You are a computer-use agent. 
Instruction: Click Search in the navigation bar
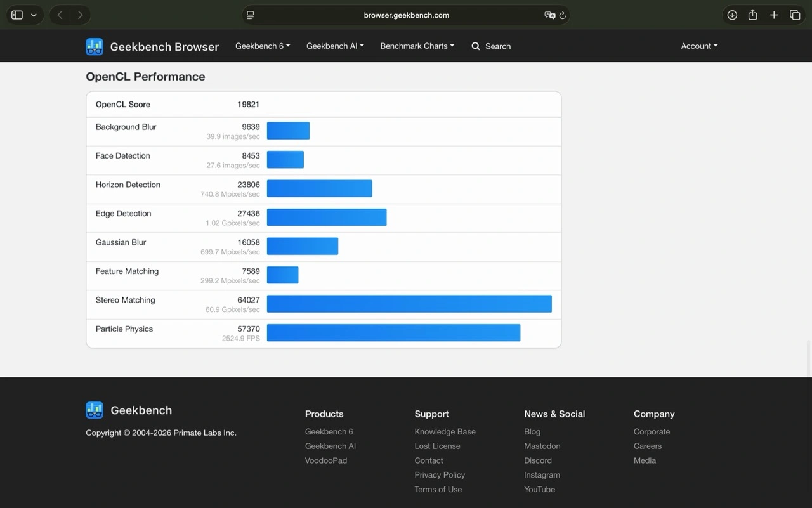pos(491,46)
